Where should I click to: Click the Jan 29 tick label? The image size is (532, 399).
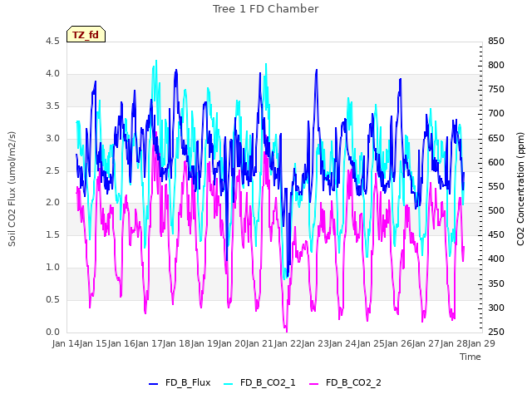(x=481, y=343)
